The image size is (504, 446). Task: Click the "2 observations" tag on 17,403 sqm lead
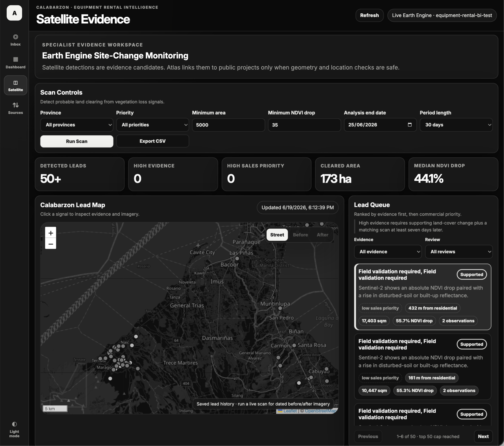[x=458, y=321]
